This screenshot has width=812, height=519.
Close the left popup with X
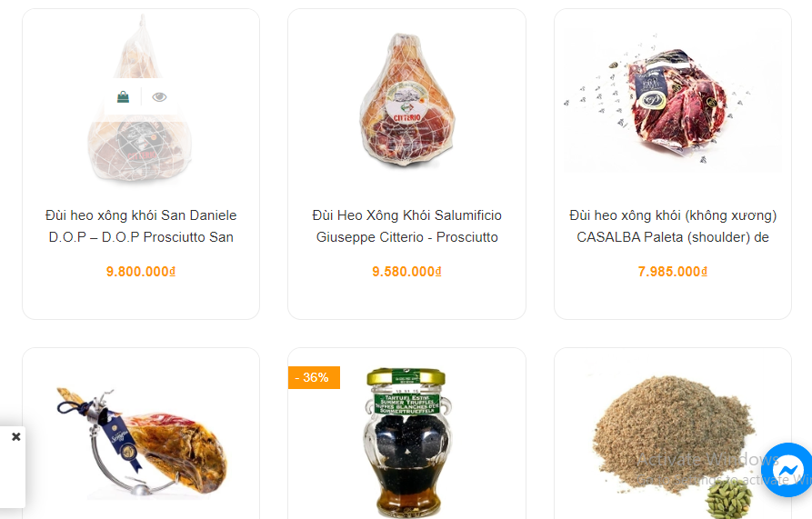(x=16, y=436)
